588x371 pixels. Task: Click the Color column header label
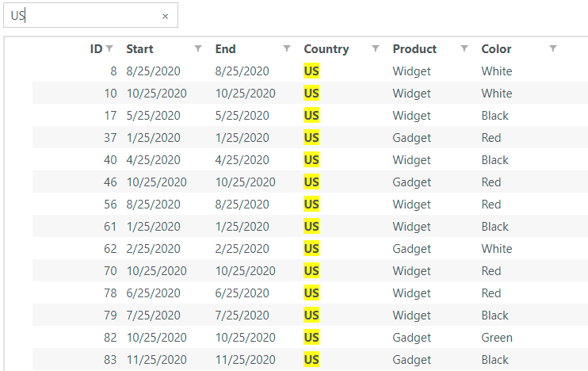(x=496, y=49)
